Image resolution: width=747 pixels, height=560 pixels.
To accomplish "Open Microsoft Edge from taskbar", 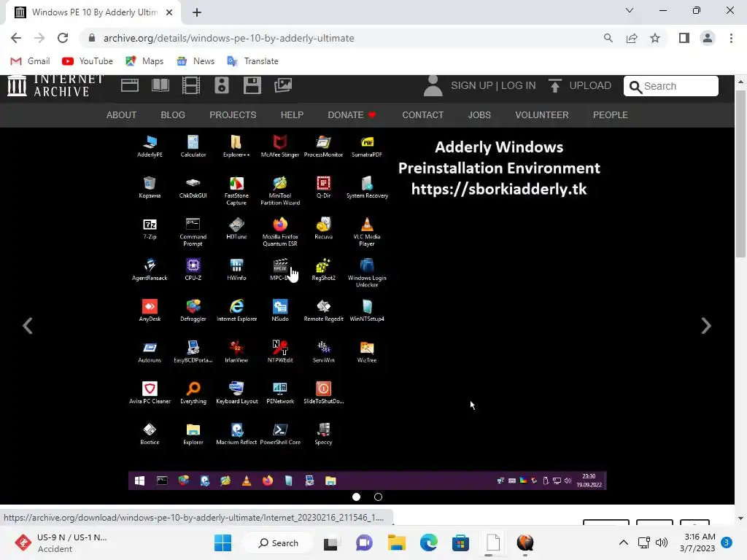I will coord(429,542).
